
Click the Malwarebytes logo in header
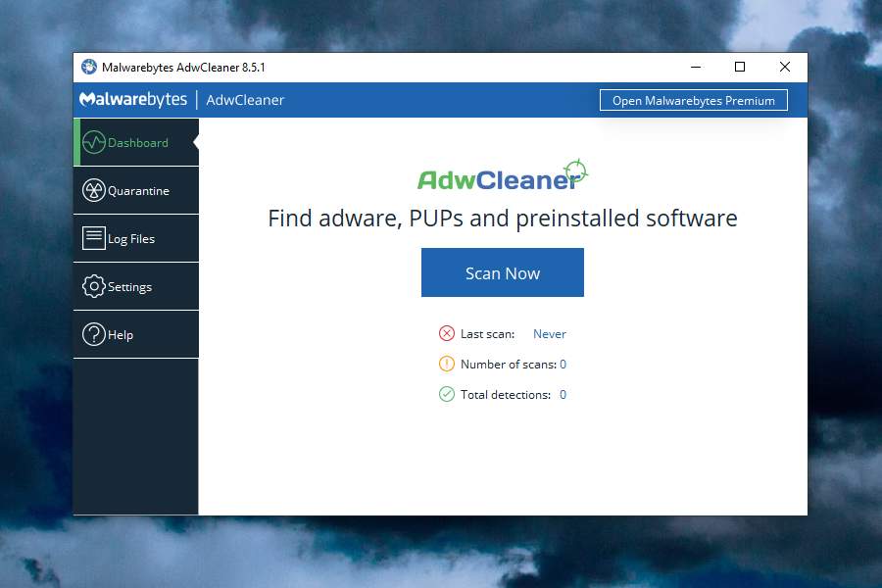pyautogui.click(x=133, y=100)
